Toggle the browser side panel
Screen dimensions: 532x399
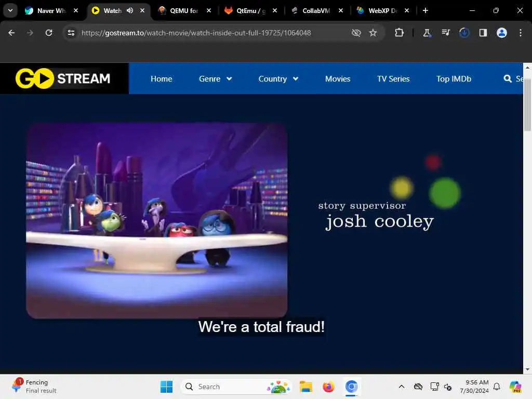(x=483, y=33)
